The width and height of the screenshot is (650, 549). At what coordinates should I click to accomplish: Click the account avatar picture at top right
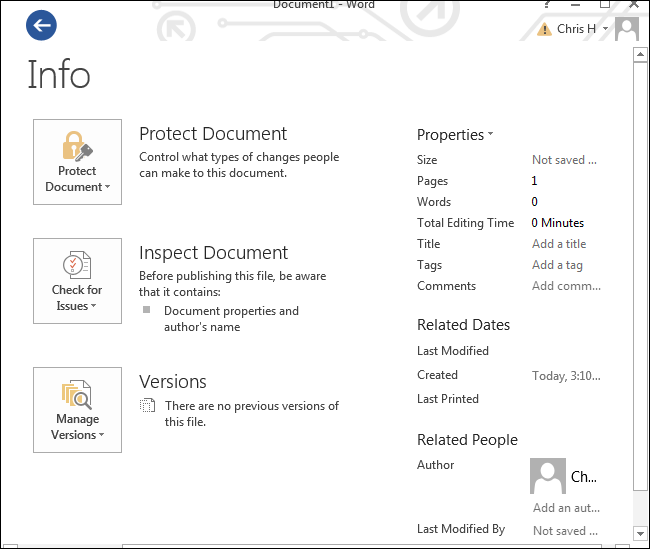coord(627,28)
